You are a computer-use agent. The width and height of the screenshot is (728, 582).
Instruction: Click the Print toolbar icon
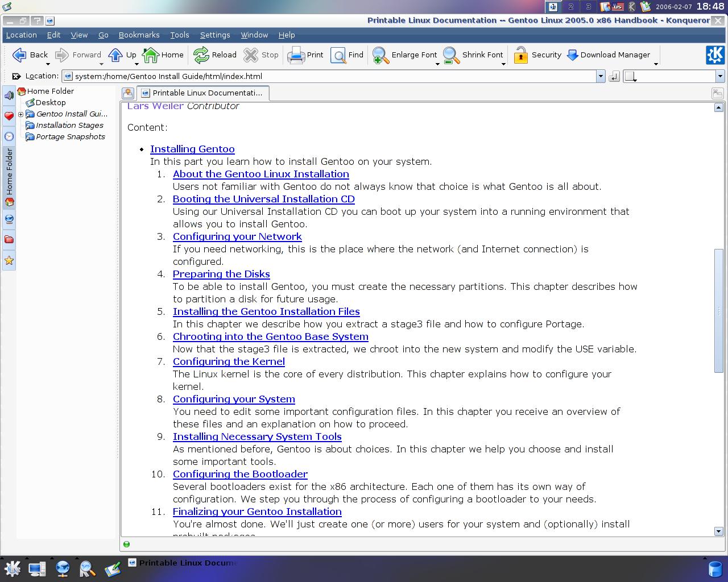click(296, 55)
